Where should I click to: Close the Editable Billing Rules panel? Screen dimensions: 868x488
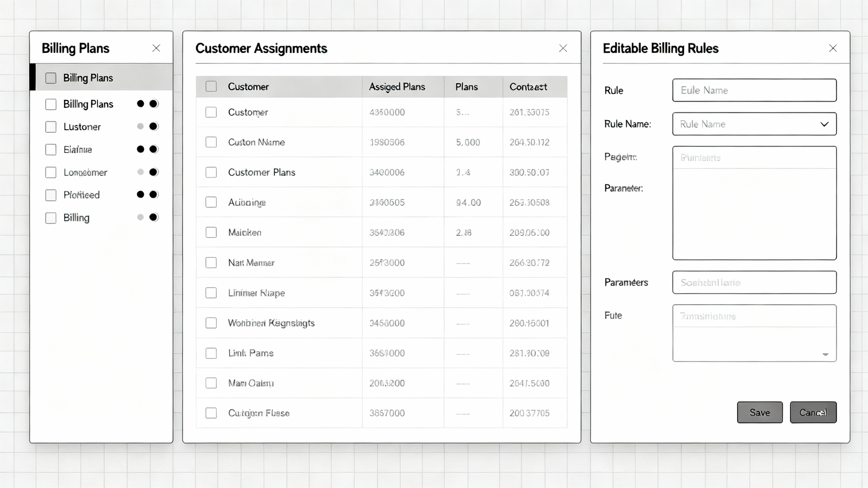point(833,48)
